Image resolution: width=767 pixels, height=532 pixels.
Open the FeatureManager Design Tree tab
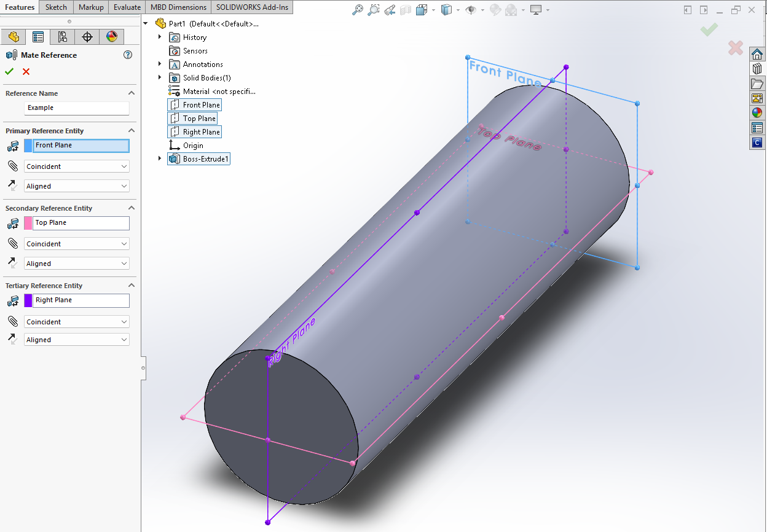coord(14,37)
